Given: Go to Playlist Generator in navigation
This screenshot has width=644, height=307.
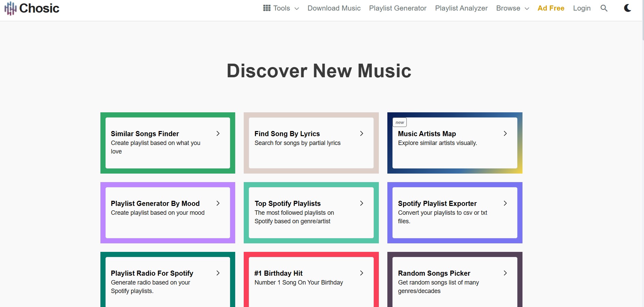Looking at the screenshot, I should click(x=398, y=8).
